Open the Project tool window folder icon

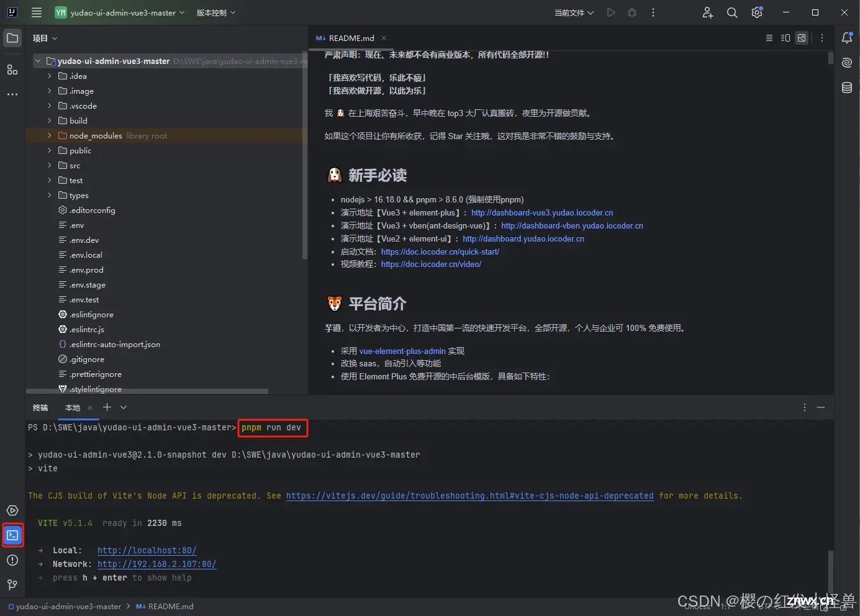(x=12, y=38)
